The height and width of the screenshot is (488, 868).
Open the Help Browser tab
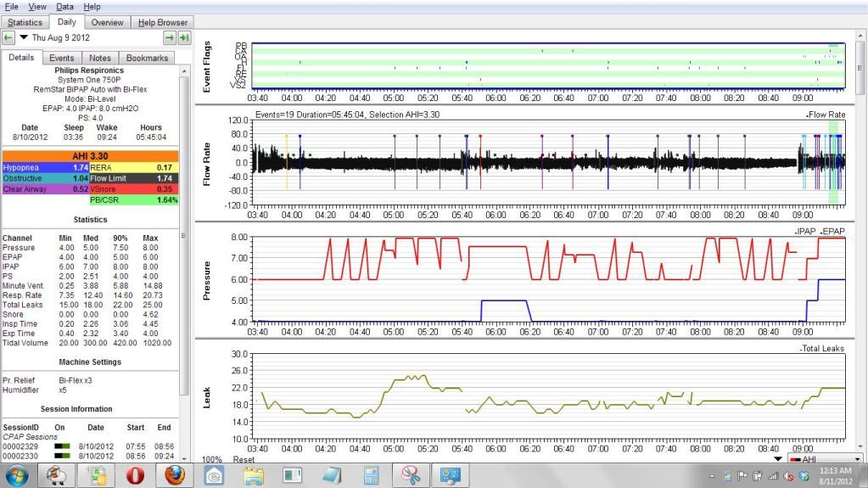point(163,23)
